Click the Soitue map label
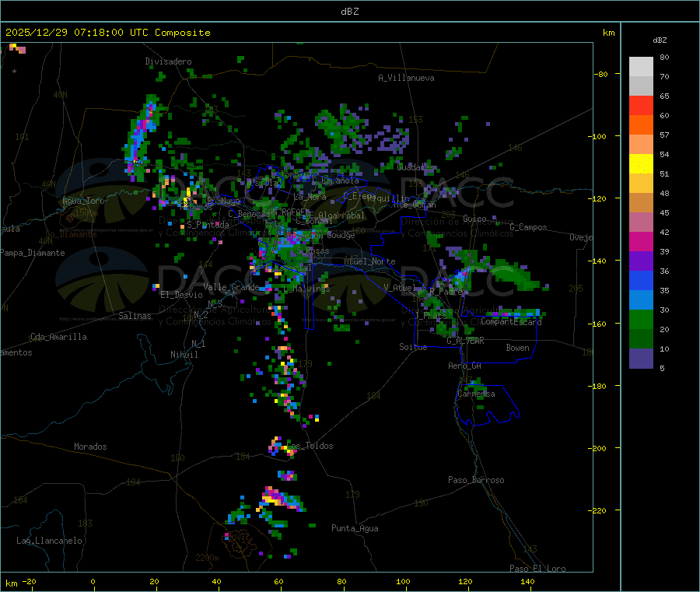This screenshot has height=592, width=700. point(413,347)
